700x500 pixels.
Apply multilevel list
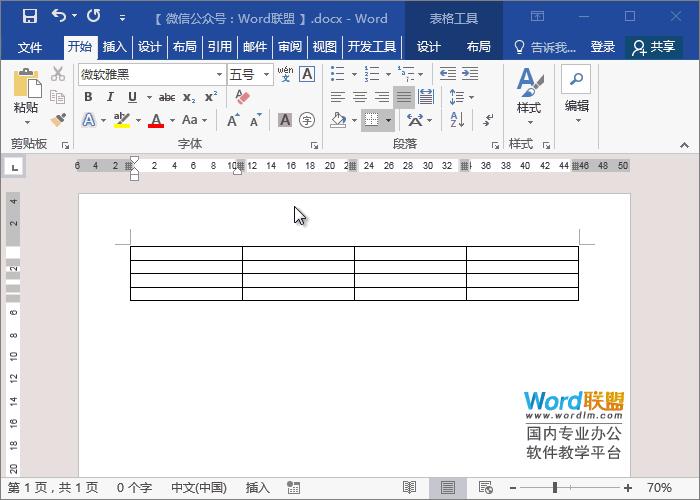click(x=406, y=74)
